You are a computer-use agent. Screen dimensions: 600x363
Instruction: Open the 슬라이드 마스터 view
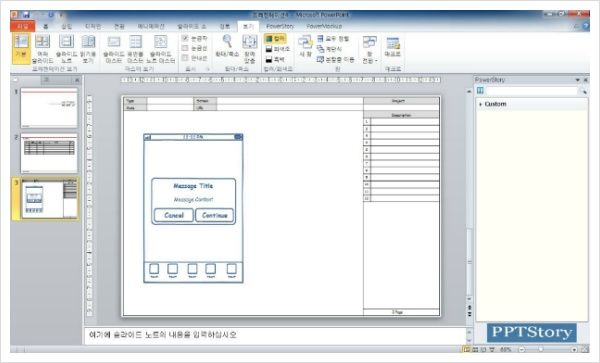[x=114, y=49]
